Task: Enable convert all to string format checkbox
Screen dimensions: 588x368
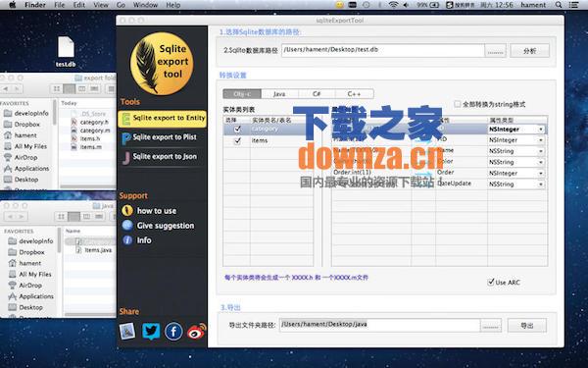Action: (x=457, y=104)
